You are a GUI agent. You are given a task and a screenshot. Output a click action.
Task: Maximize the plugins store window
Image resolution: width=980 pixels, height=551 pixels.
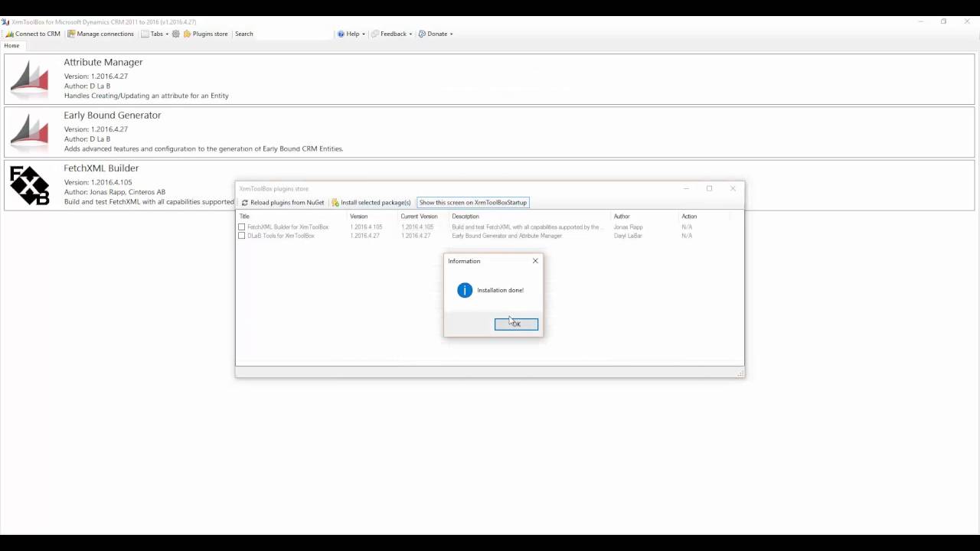point(710,188)
